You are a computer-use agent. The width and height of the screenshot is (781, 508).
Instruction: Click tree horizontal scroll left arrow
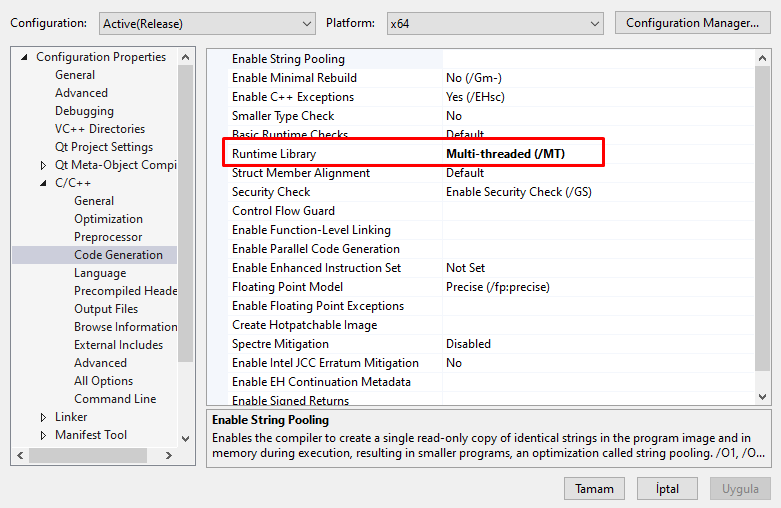pyautogui.click(x=20, y=455)
